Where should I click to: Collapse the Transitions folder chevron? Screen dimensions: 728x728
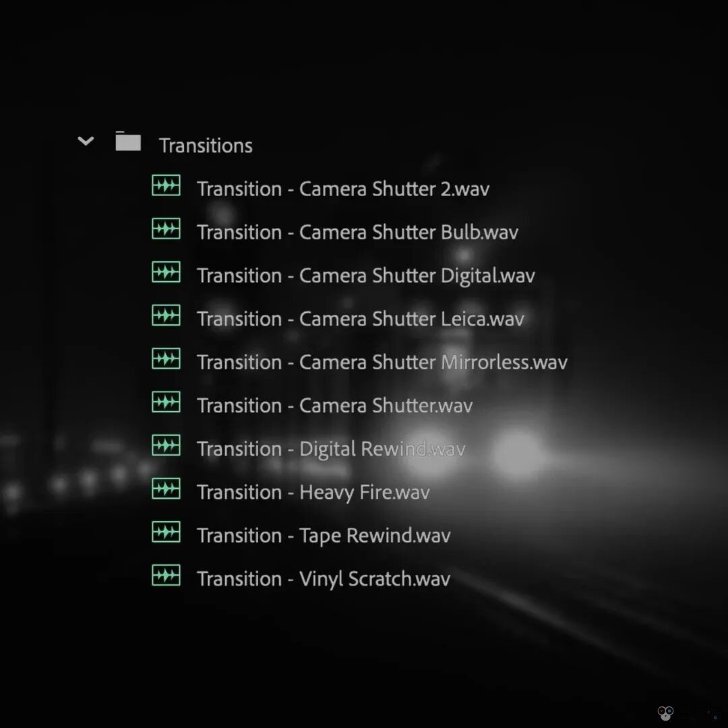tap(86, 142)
